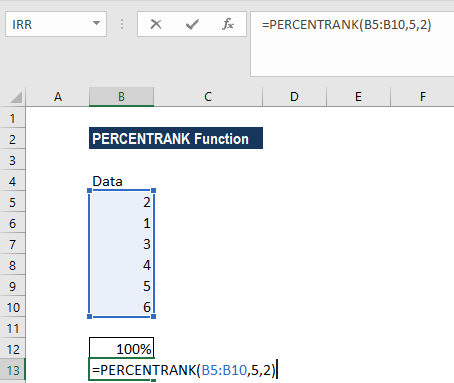The height and width of the screenshot is (383, 454).
Task: Click cell B8 containing 4
Action: [121, 265]
